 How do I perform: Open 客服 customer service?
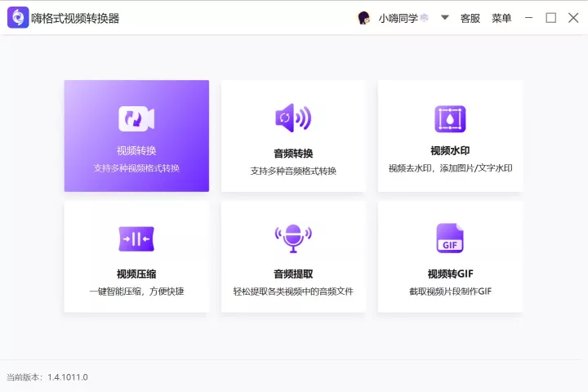(470, 18)
